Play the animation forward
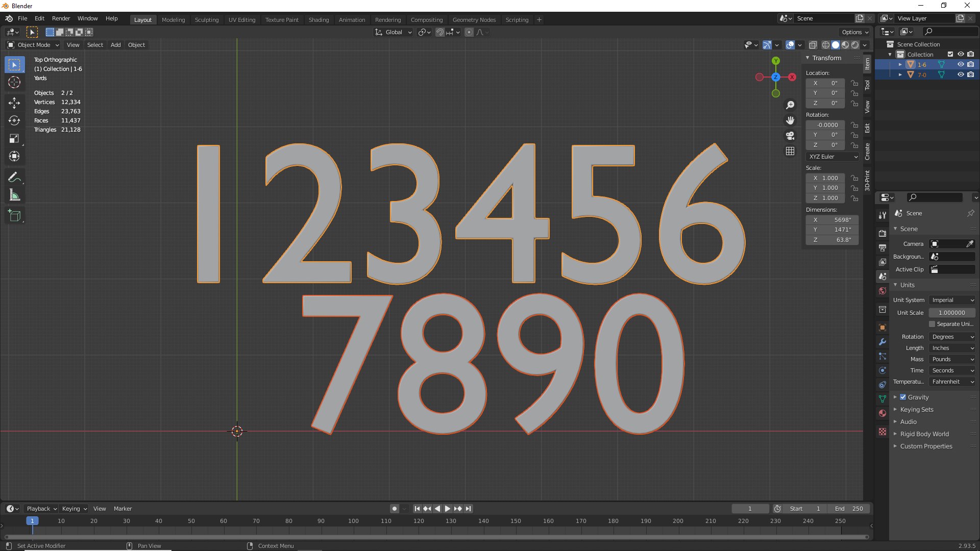The height and width of the screenshot is (551, 980). 448,509
